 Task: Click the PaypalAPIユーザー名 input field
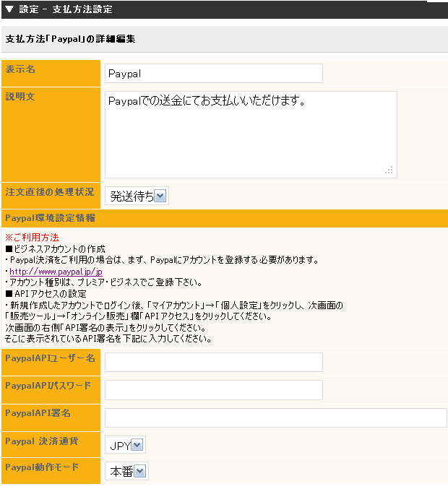[x=214, y=362]
